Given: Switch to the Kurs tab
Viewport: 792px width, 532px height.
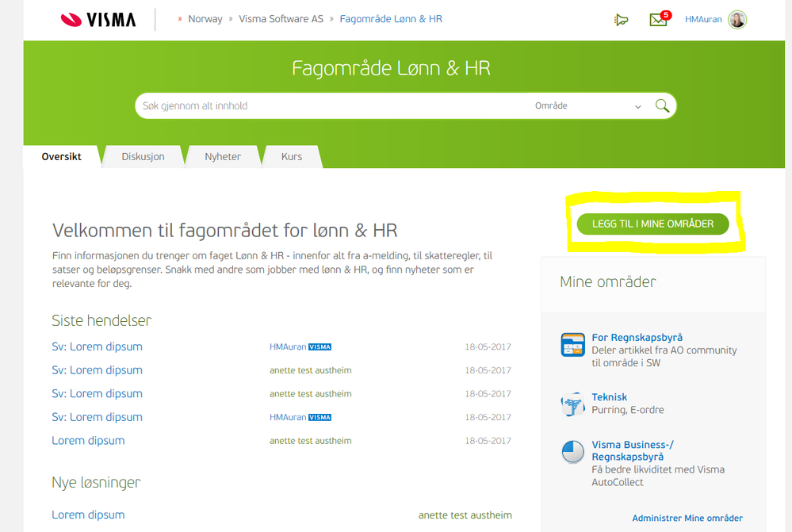Looking at the screenshot, I should [x=292, y=157].
